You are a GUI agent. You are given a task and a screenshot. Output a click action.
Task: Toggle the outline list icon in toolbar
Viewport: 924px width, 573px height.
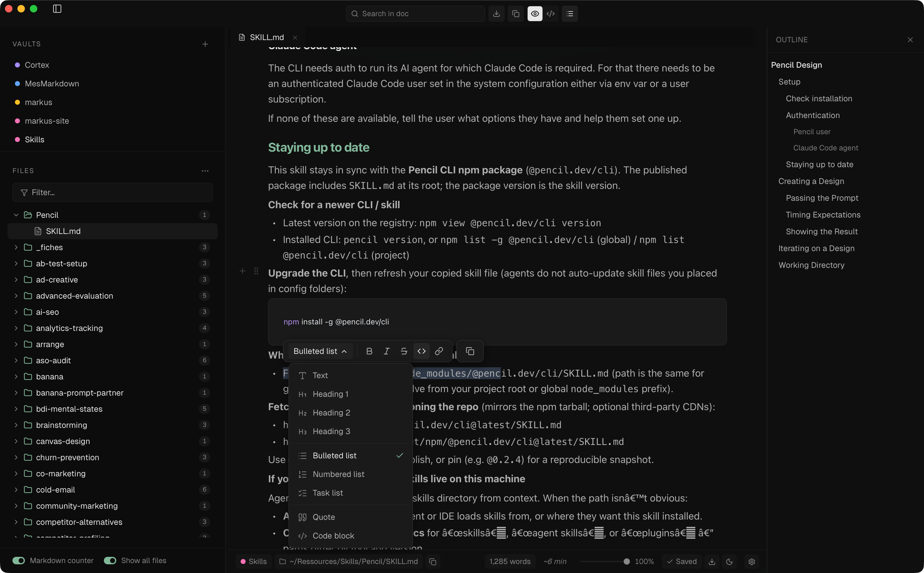point(570,14)
